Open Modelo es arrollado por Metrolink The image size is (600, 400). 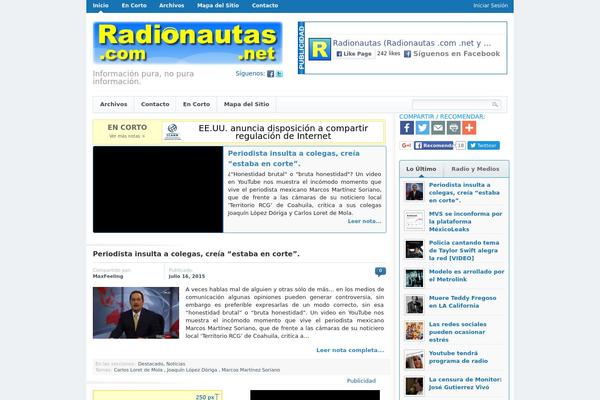pyautogui.click(x=466, y=276)
